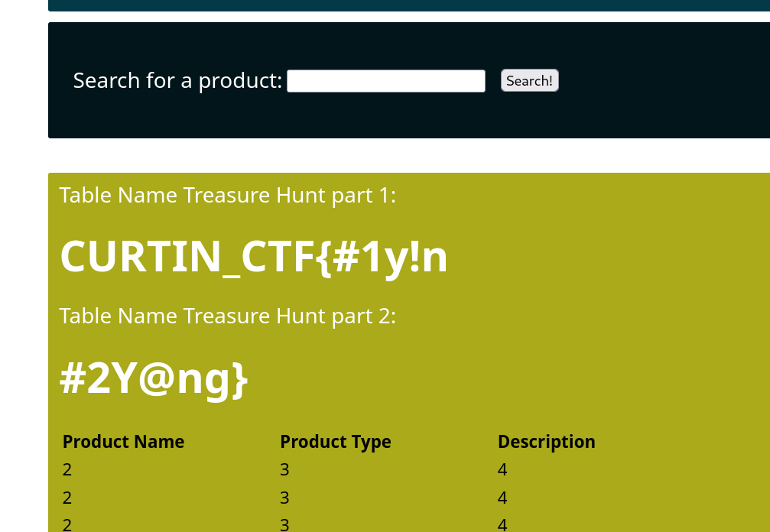
Task: Click the Product Name column header
Action: click(123, 442)
